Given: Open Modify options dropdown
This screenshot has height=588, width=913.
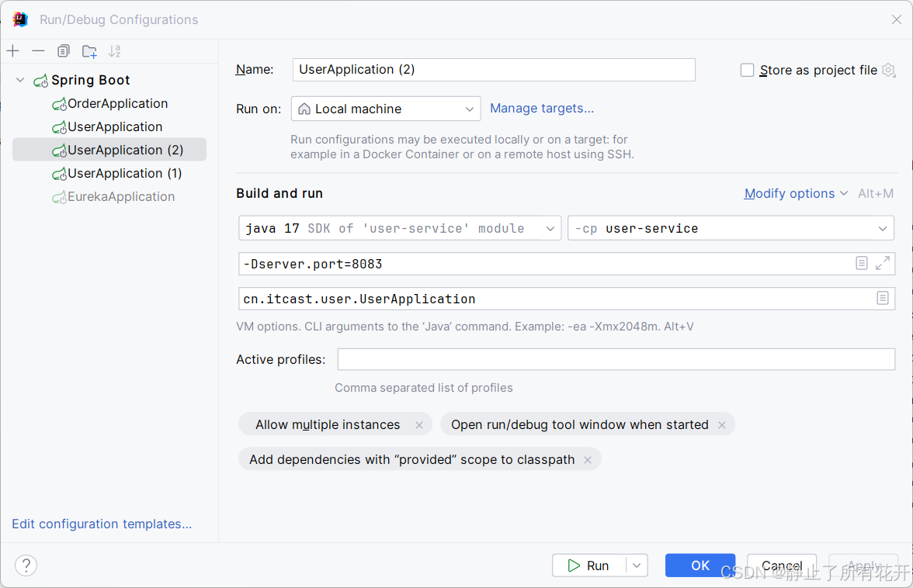Looking at the screenshot, I should click(x=796, y=194).
